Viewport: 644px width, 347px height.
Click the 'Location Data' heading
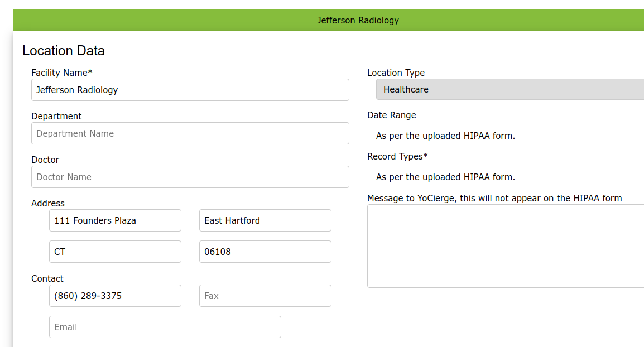[64, 51]
